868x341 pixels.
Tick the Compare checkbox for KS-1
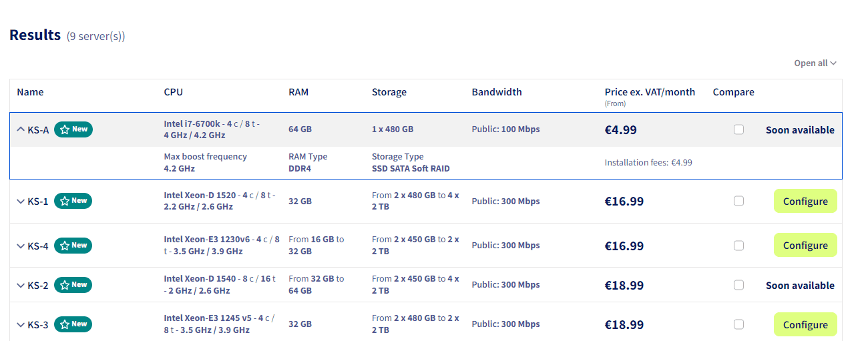point(738,201)
